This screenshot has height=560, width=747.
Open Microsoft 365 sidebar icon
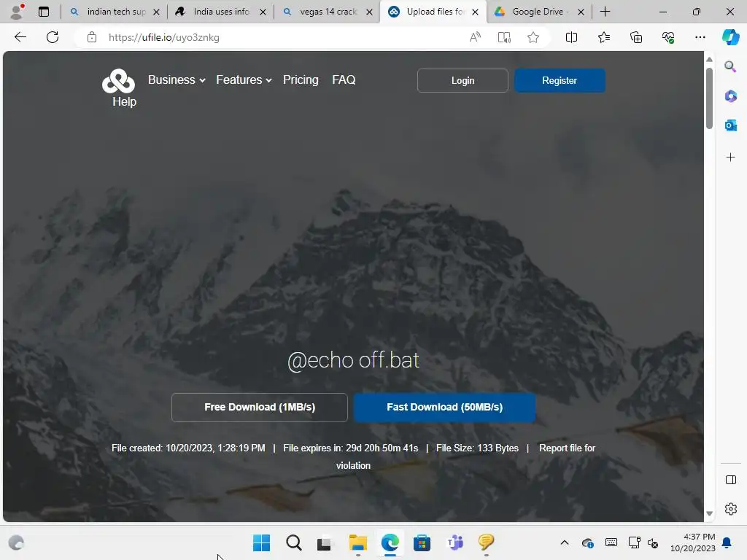(x=730, y=96)
